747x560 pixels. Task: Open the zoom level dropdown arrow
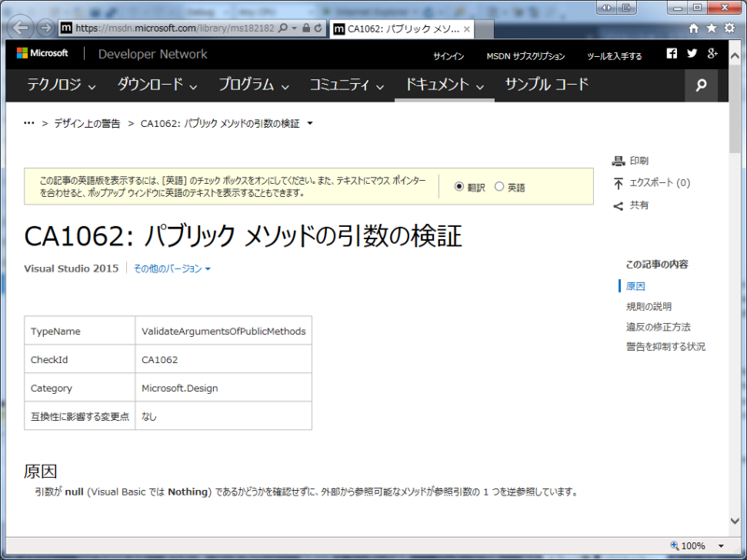click(721, 546)
